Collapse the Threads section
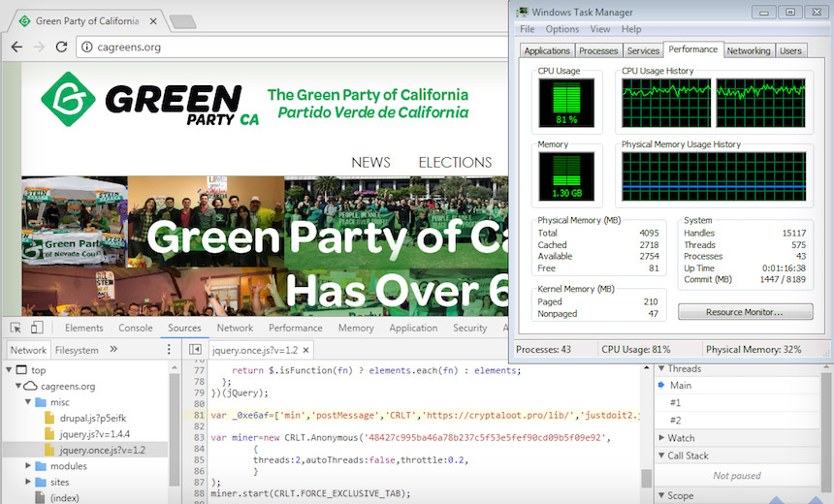 click(661, 368)
